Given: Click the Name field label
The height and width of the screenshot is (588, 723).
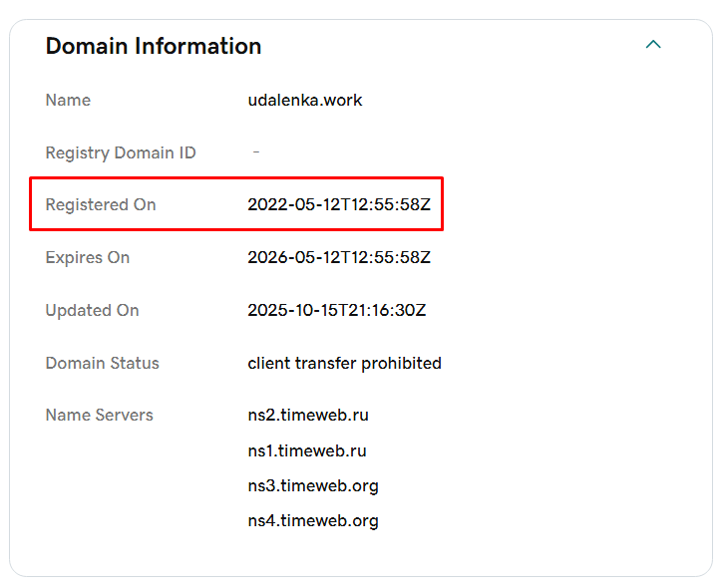Looking at the screenshot, I should [x=68, y=100].
